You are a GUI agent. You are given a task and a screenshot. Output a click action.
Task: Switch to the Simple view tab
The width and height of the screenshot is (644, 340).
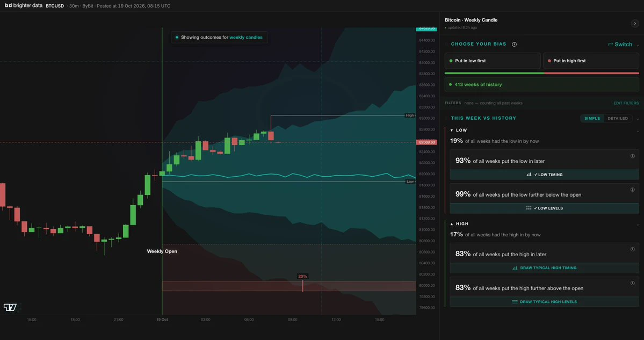(592, 118)
